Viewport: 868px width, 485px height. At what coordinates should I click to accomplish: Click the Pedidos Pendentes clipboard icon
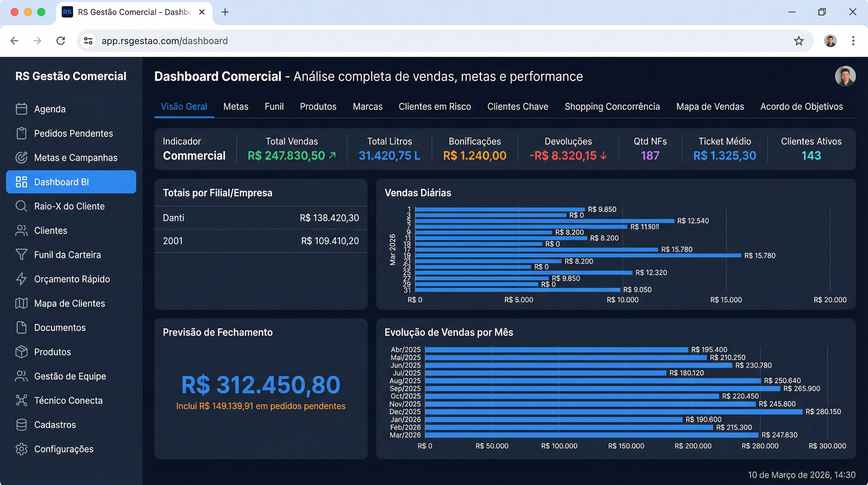pos(21,133)
